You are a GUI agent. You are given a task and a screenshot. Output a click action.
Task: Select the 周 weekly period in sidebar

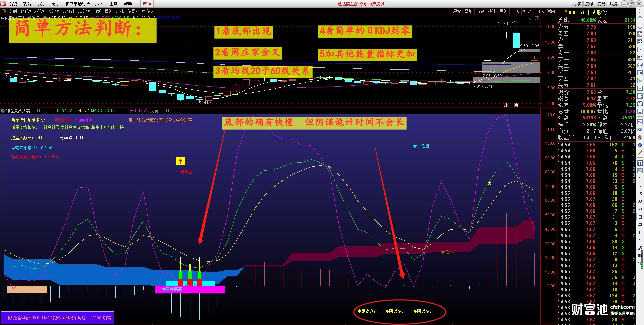pyautogui.click(x=640, y=224)
